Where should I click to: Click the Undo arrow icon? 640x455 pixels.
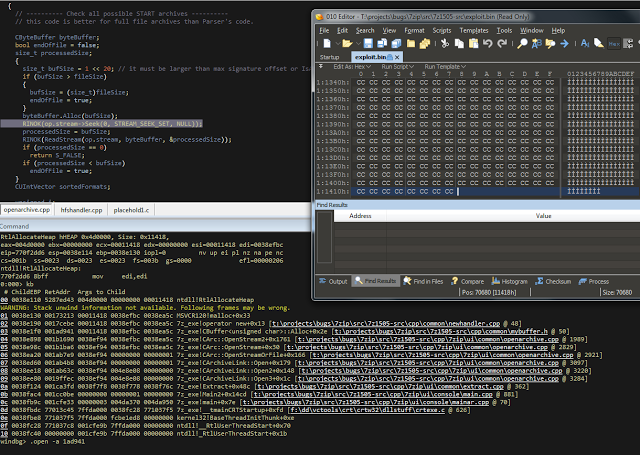point(488,43)
